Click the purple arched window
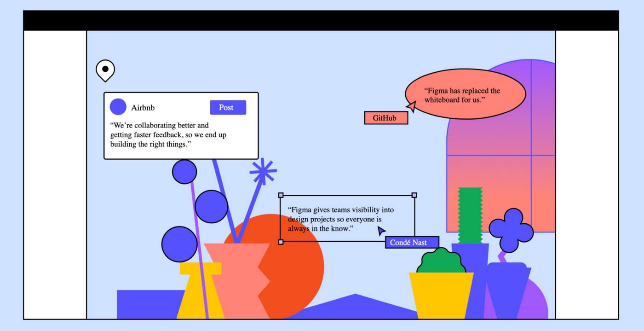The height and width of the screenshot is (331, 644). [501, 146]
